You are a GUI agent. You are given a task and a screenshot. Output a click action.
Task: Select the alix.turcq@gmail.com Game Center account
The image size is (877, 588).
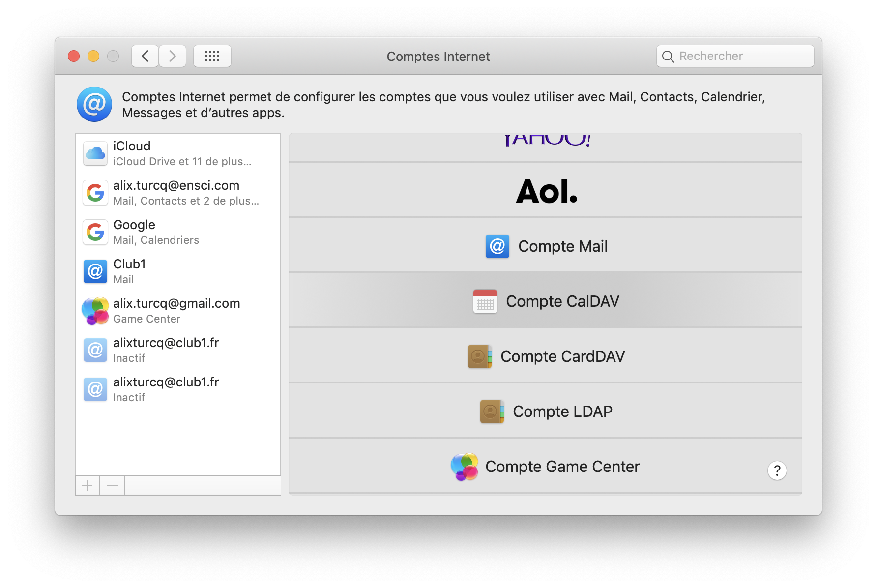178,311
